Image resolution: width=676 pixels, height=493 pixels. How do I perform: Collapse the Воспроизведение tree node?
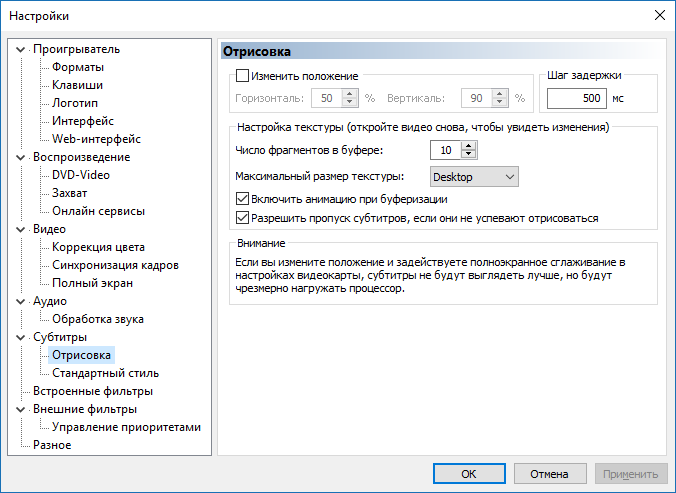[20, 157]
